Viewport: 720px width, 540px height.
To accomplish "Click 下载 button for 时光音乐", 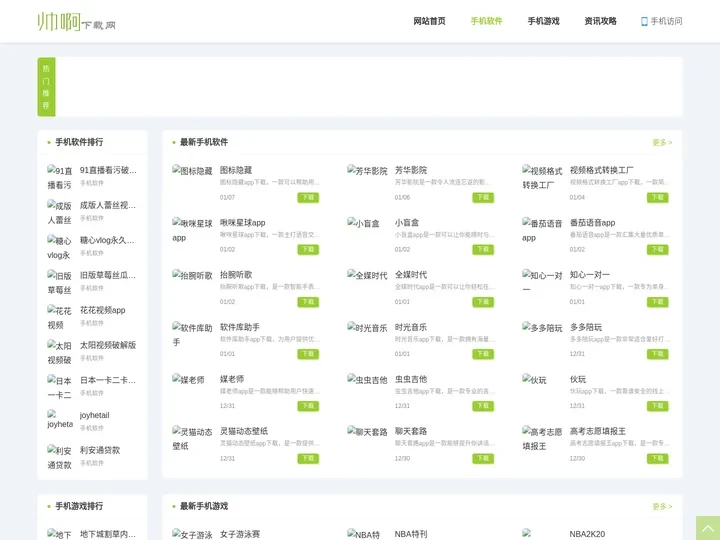I will point(483,354).
